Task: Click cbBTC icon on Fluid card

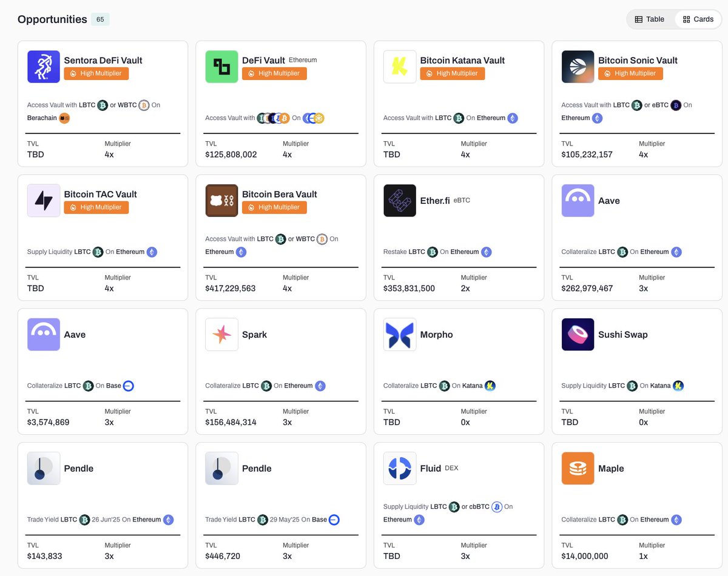Action: click(x=496, y=507)
